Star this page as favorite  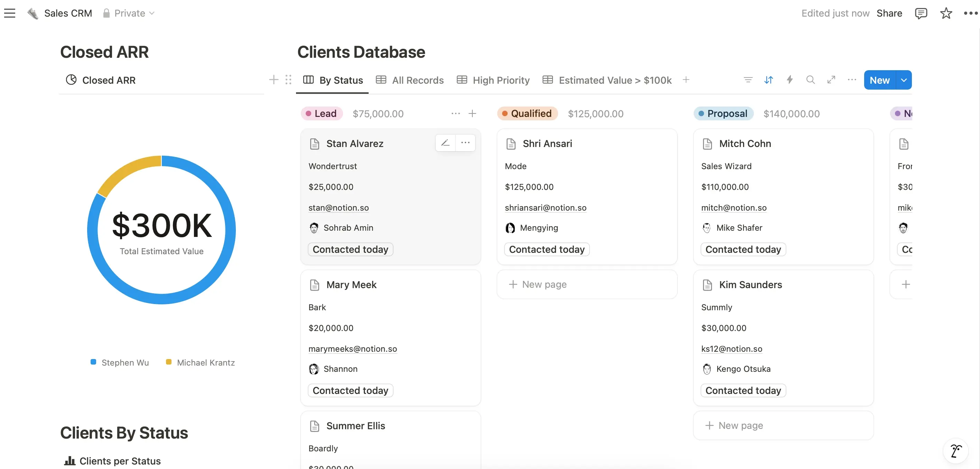tap(946, 13)
